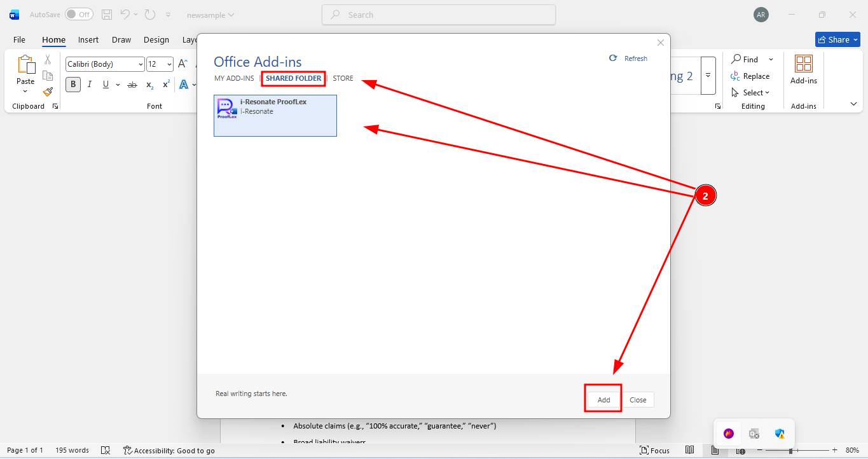Image resolution: width=868 pixels, height=459 pixels.
Task: Click the Add button in dialog
Action: (x=603, y=400)
